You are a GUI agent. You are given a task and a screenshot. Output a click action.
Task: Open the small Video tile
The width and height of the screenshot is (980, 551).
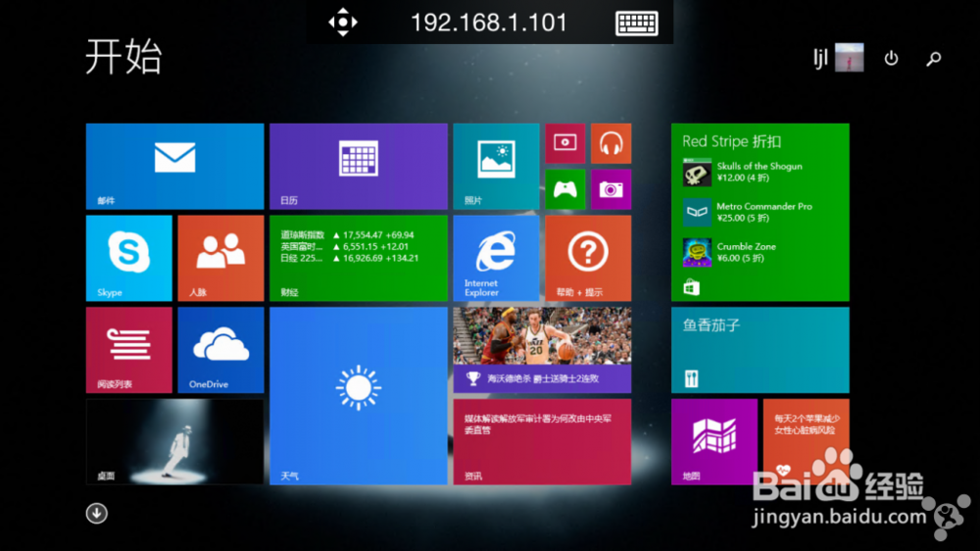point(565,143)
